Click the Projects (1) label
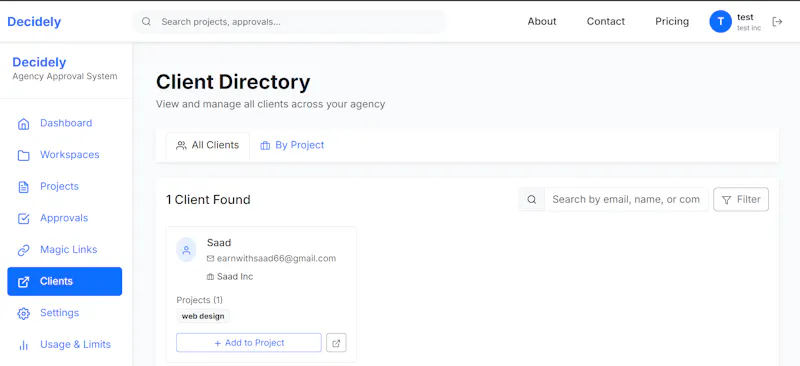The width and height of the screenshot is (800, 366). tap(199, 300)
